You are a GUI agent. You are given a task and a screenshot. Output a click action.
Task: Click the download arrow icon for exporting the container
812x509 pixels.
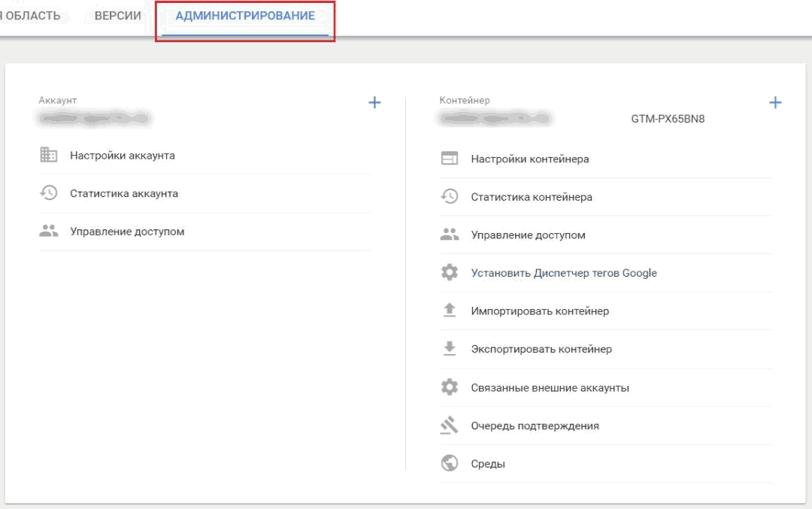click(450, 349)
